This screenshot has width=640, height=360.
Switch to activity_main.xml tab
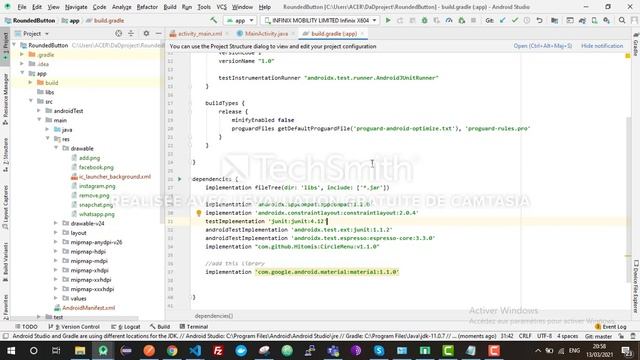pos(199,33)
